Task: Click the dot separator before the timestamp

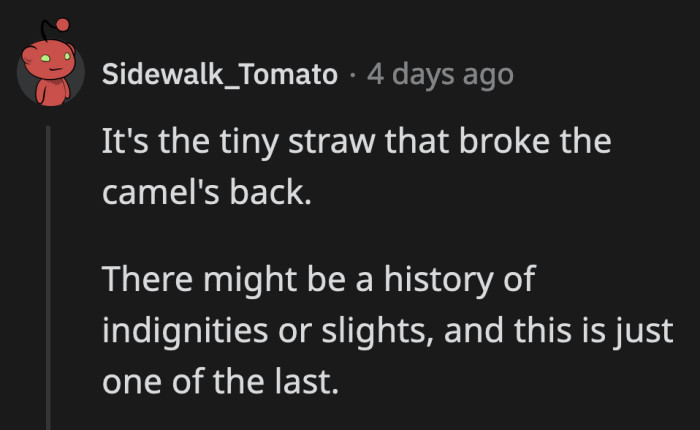Action: (x=353, y=75)
